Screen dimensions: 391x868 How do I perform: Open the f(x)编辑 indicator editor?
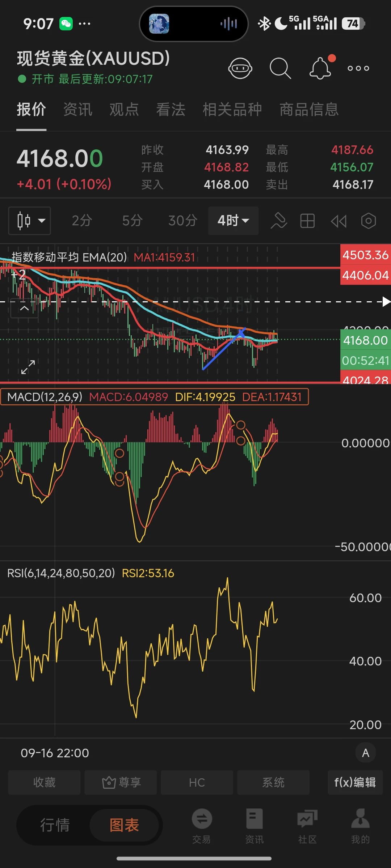355,782
